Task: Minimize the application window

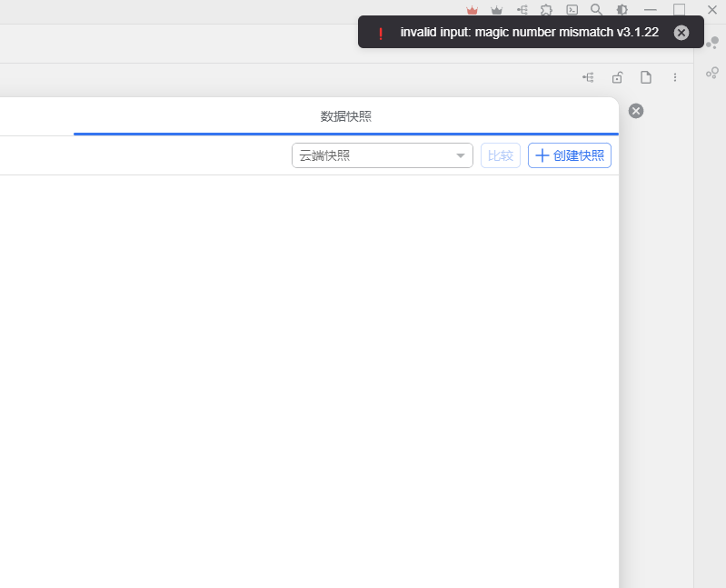Action: (x=650, y=10)
